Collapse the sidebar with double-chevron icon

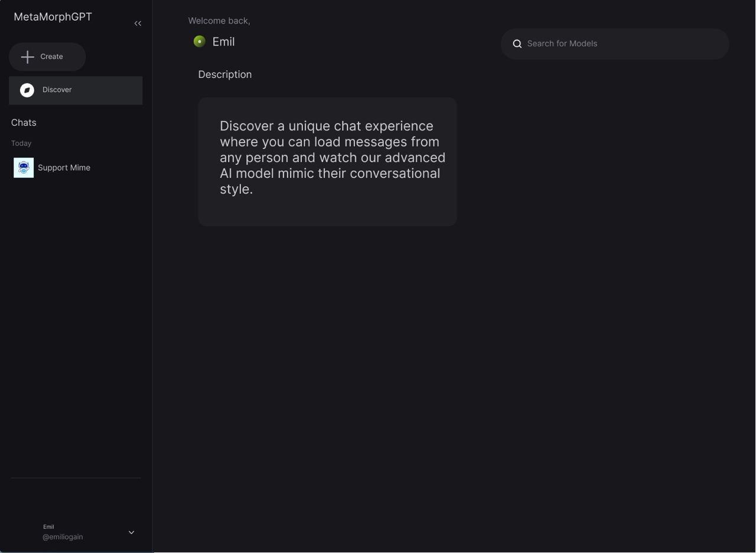138,24
